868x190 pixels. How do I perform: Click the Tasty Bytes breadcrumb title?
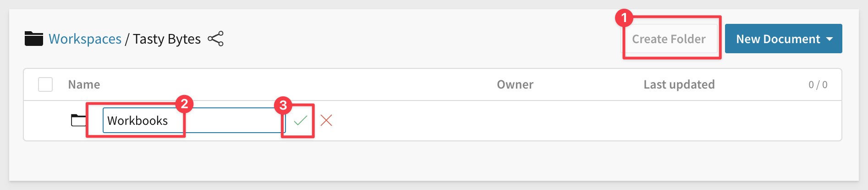pyautogui.click(x=167, y=39)
